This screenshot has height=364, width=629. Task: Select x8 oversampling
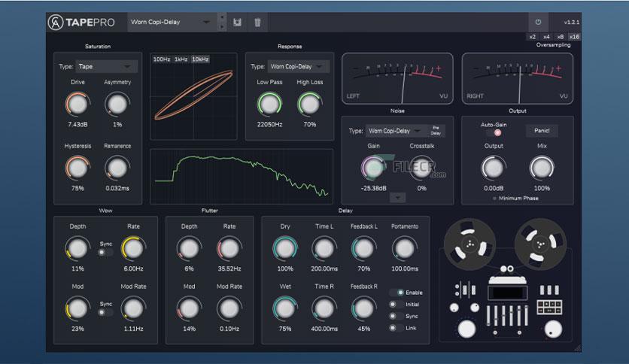[x=561, y=37]
